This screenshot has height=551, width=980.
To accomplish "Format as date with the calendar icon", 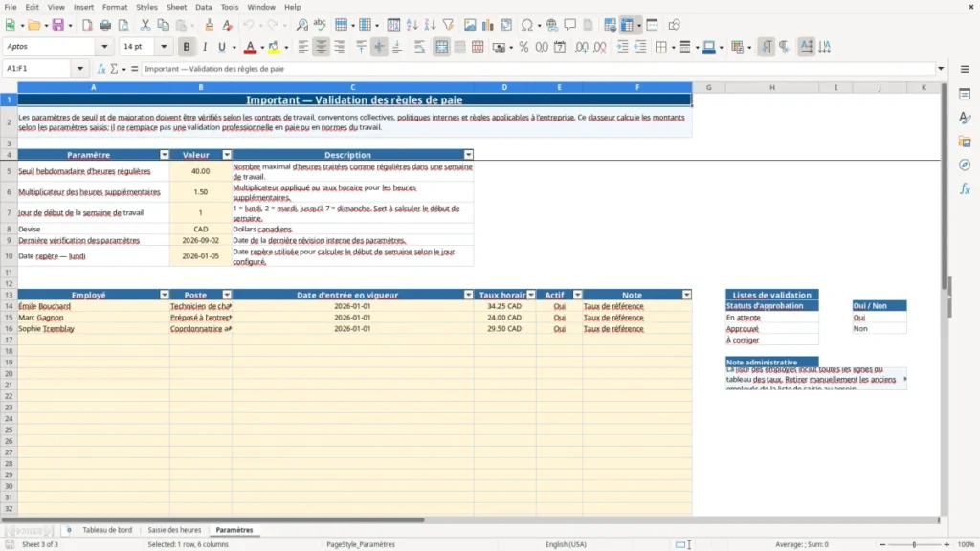I will tap(560, 47).
